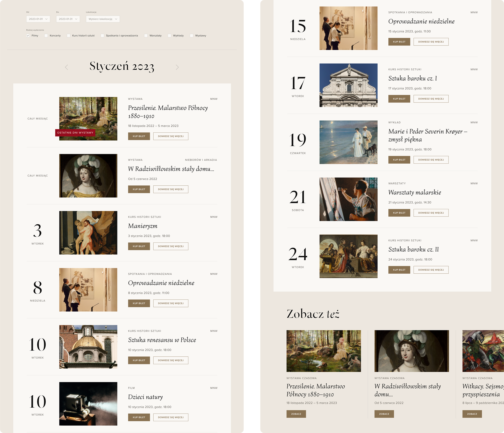Tick the Warsztaty event type
Viewport: 504px width, 433px height.
pos(146,35)
